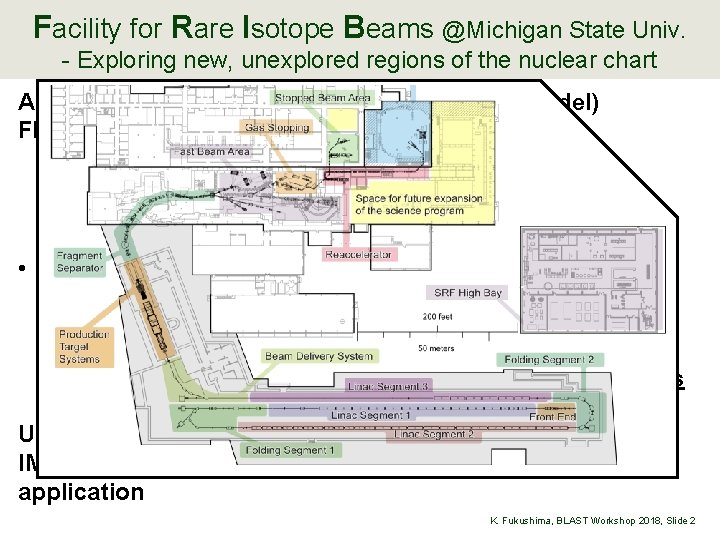The height and width of the screenshot is (540, 720).
Task: Click the footer 'K. Fukushima, BLAST Workshop 2018, Slide 2'
Action: pos(593,521)
